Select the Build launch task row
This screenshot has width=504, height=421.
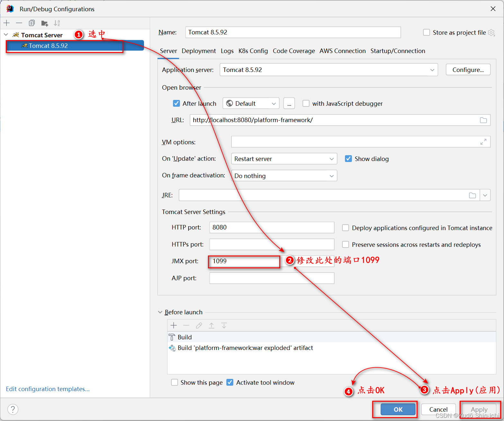point(332,337)
